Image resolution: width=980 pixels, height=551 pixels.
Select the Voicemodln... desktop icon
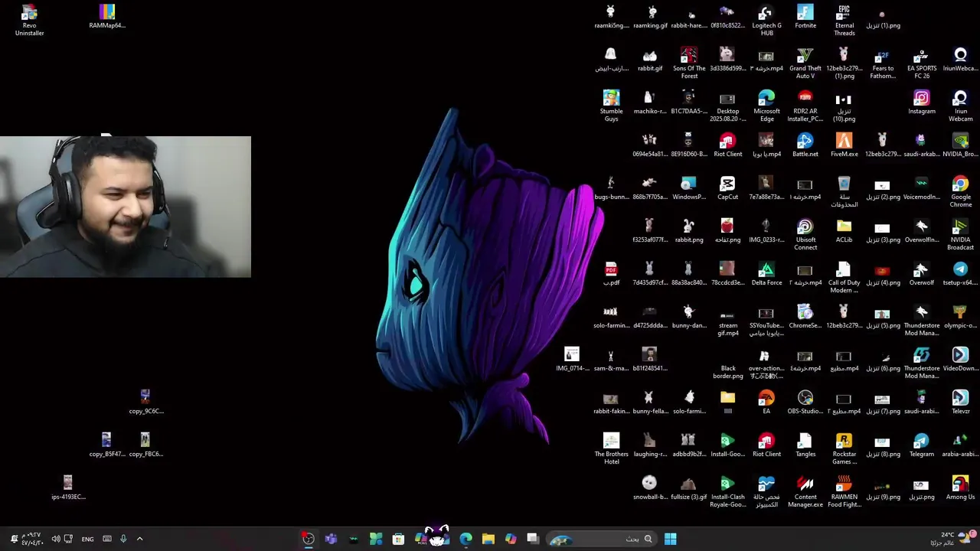point(922,188)
